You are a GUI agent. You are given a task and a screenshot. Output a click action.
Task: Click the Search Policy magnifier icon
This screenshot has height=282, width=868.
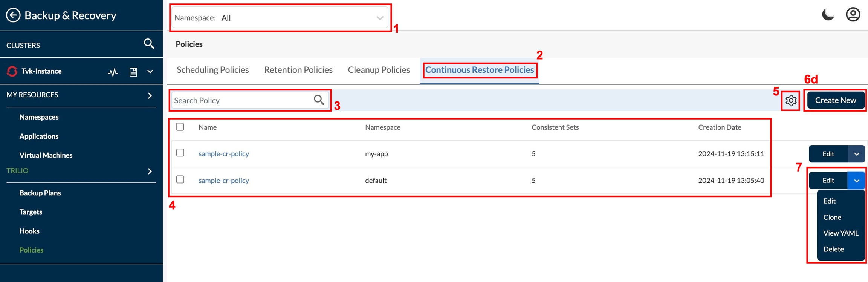pos(319,100)
